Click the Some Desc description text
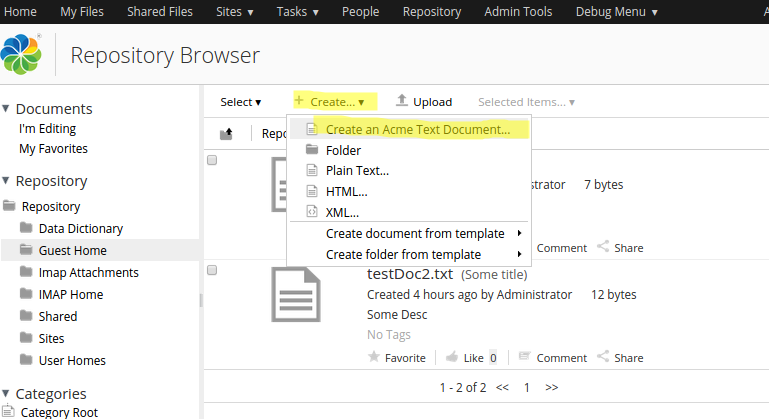 click(397, 314)
